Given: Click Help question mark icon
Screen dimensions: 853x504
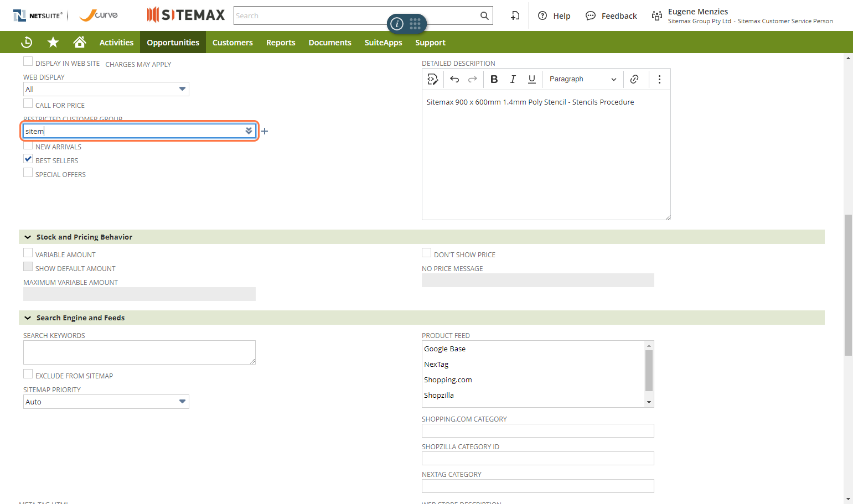Looking at the screenshot, I should pyautogui.click(x=542, y=15).
